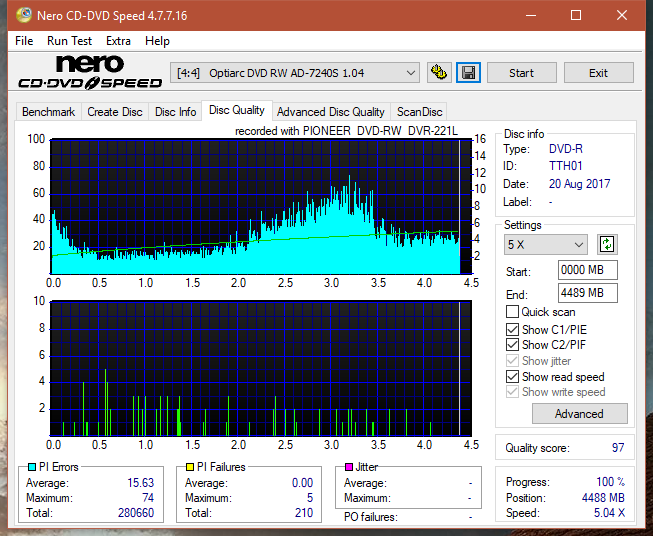
Task: Click the PI Errors average 15.63
Action: pyautogui.click(x=141, y=483)
